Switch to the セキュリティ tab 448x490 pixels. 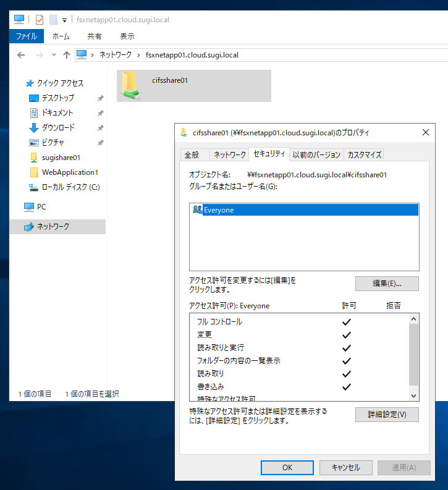[269, 154]
